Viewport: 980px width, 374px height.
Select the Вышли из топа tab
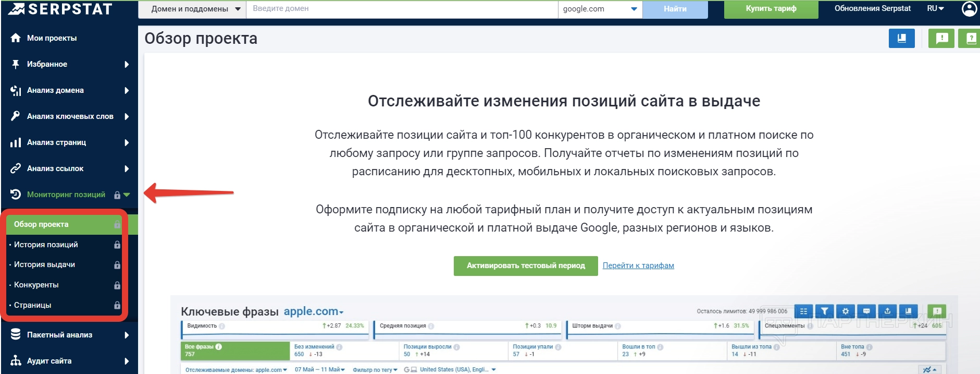coord(782,351)
